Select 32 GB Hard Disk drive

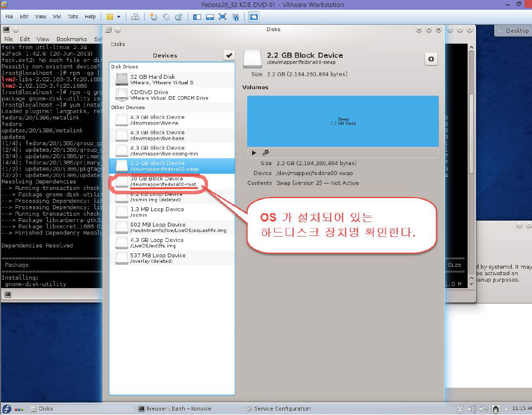pyautogui.click(x=172, y=79)
